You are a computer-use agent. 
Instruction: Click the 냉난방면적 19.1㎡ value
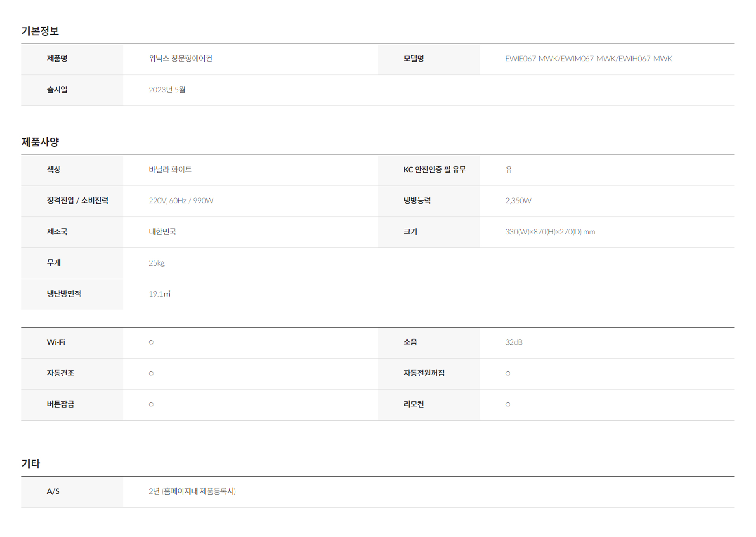tap(159, 294)
